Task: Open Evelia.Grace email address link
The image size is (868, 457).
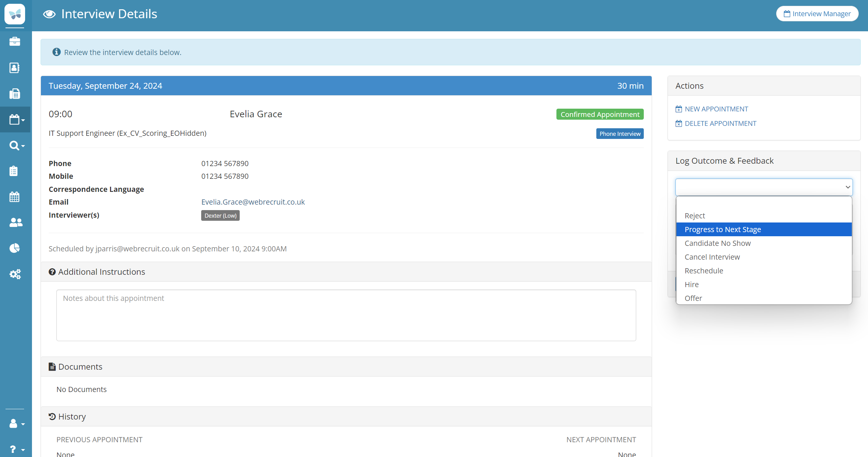Action: point(253,202)
